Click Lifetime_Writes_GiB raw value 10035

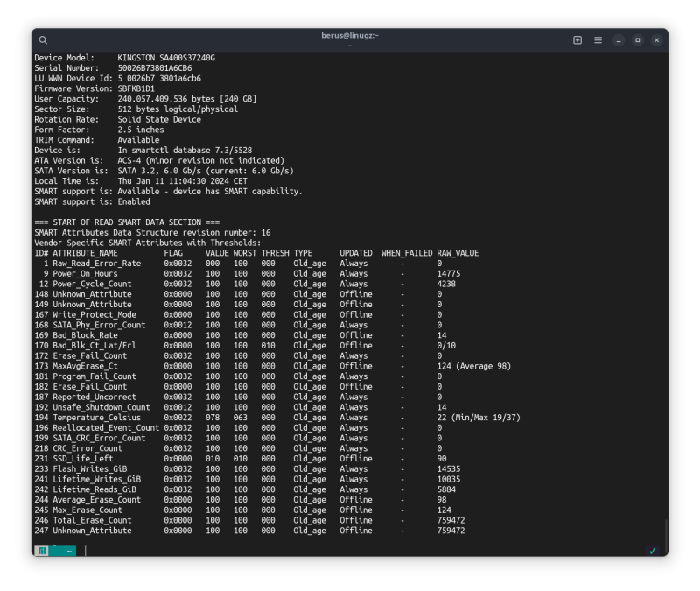[x=449, y=479]
